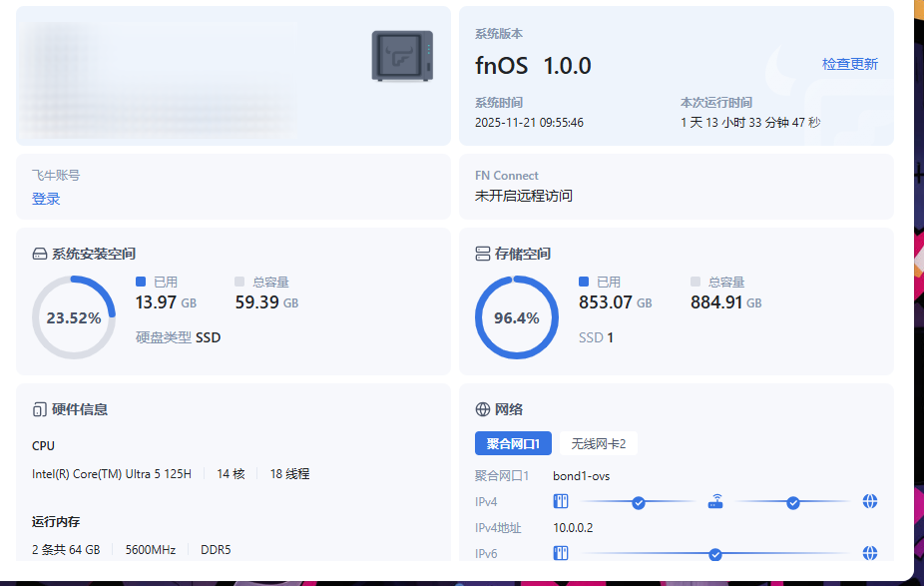
Task: Switch to the 无线网卡2 tab
Action: (598, 443)
